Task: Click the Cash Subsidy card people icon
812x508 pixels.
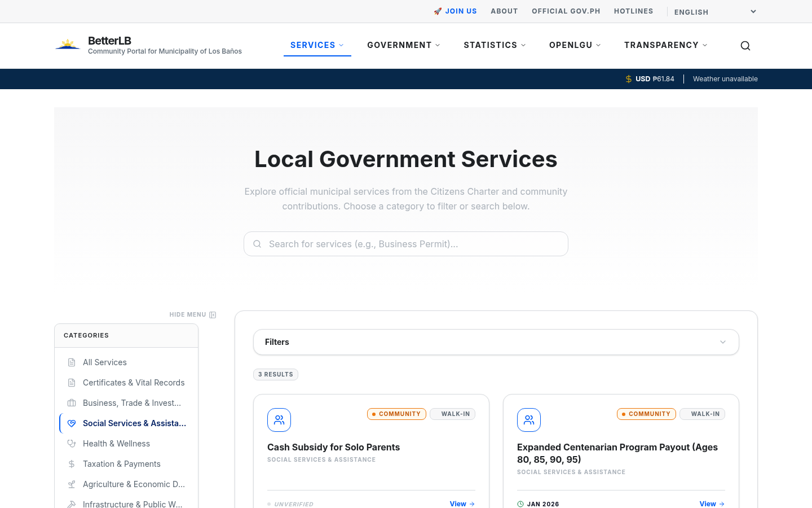Action: [x=279, y=420]
